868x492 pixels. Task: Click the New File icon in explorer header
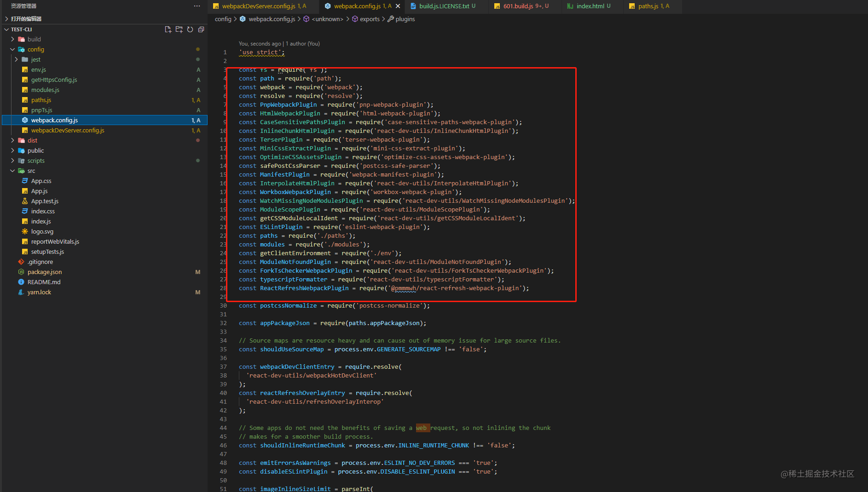tap(168, 29)
